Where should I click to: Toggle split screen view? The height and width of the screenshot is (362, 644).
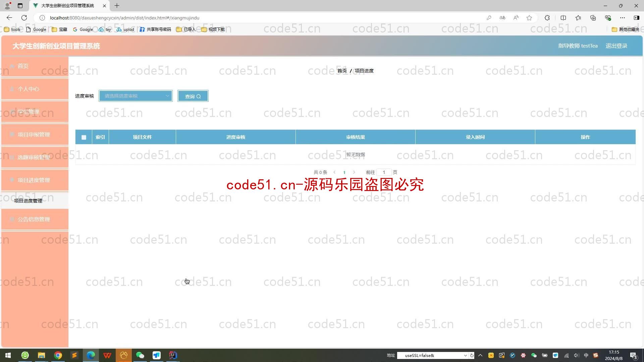pyautogui.click(x=563, y=18)
